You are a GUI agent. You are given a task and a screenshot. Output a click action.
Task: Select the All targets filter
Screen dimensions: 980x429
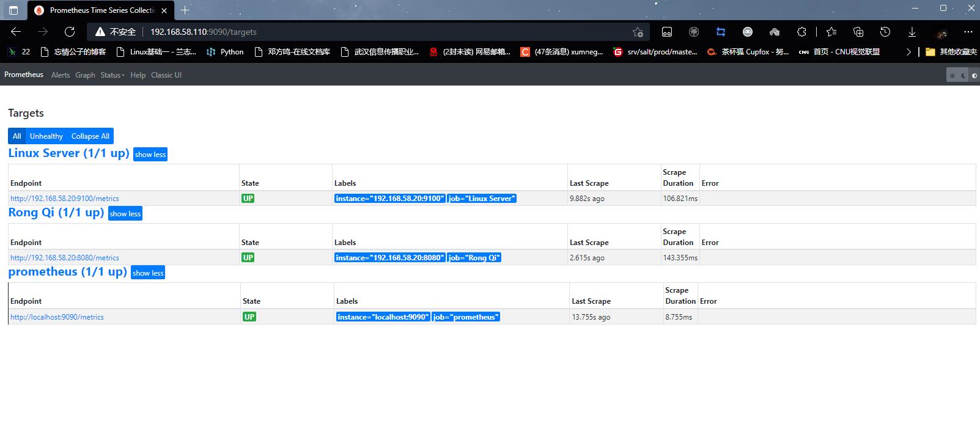[17, 136]
